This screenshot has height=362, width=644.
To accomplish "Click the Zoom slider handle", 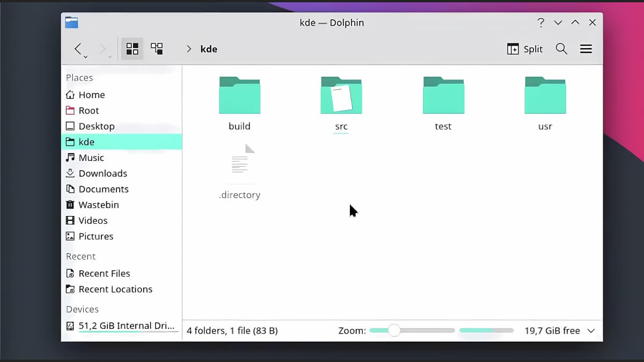I will [x=394, y=330].
